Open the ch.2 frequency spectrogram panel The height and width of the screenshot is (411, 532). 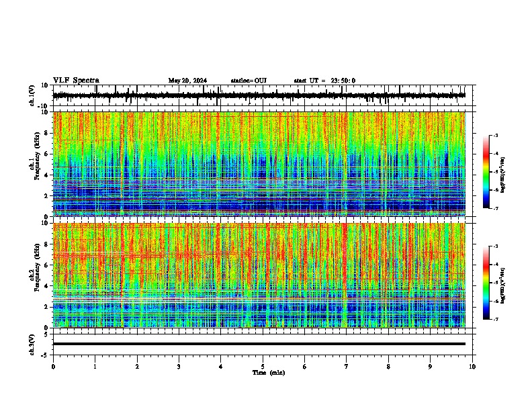(259, 275)
